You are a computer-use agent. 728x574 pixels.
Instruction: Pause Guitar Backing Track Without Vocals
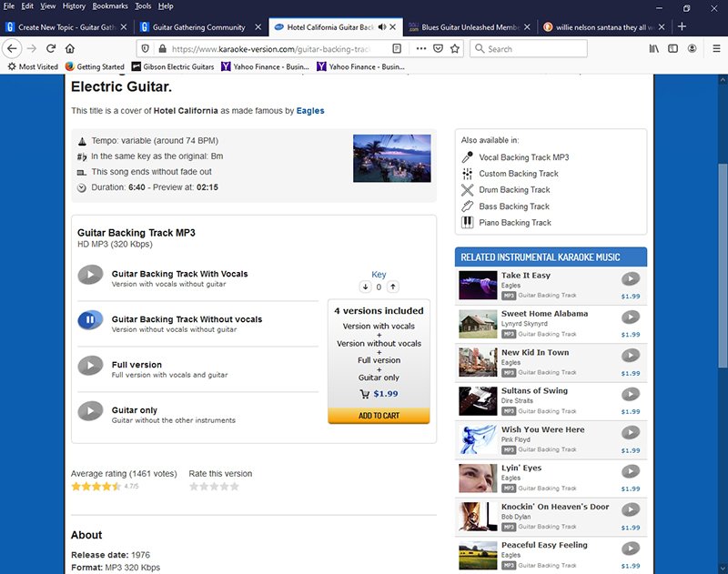[90, 320]
